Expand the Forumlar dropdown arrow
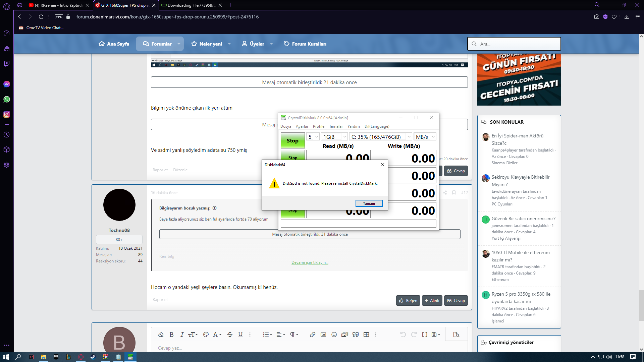Screen dimensions: 644x362 coord(179,44)
